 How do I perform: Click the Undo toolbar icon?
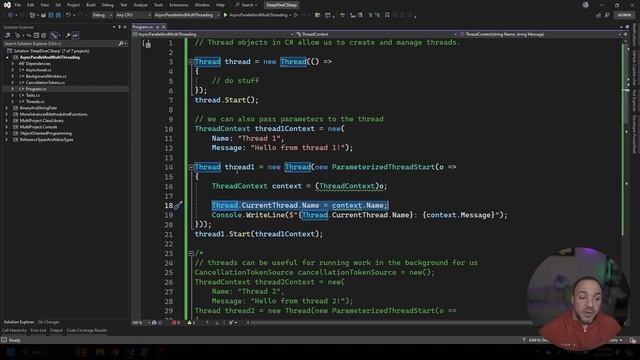[x=68, y=15]
